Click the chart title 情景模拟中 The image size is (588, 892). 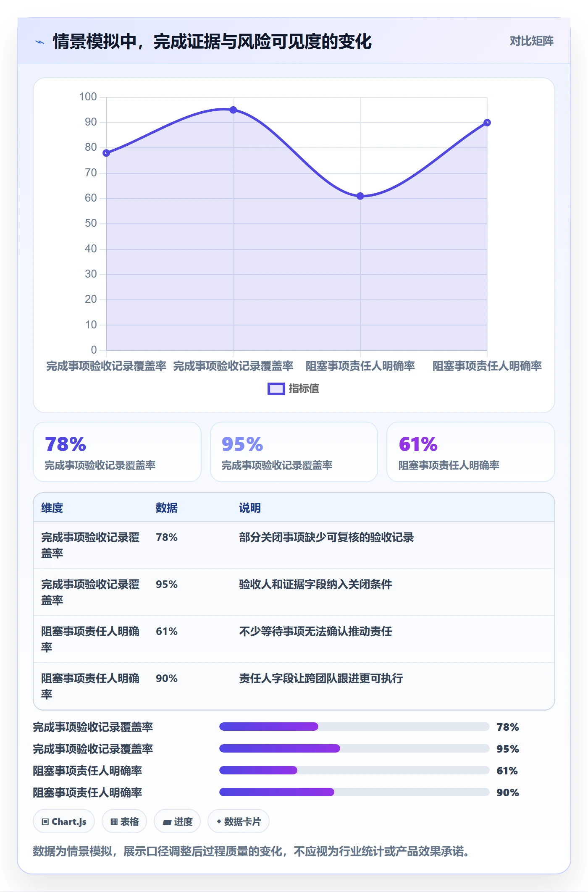[x=212, y=42]
